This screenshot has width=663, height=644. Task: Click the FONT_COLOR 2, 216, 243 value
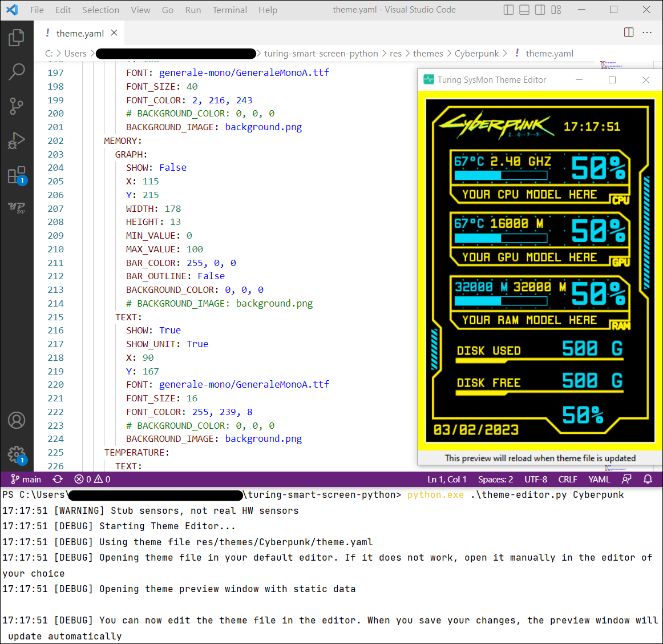(x=222, y=100)
